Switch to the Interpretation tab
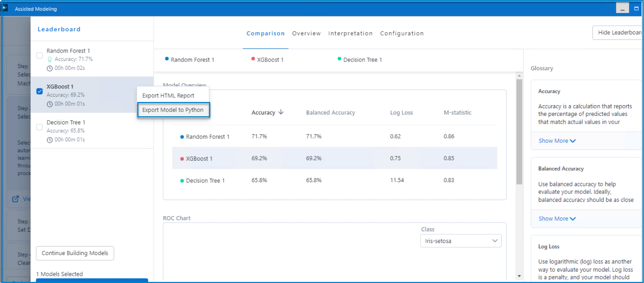The height and width of the screenshot is (283, 644). pyautogui.click(x=350, y=33)
